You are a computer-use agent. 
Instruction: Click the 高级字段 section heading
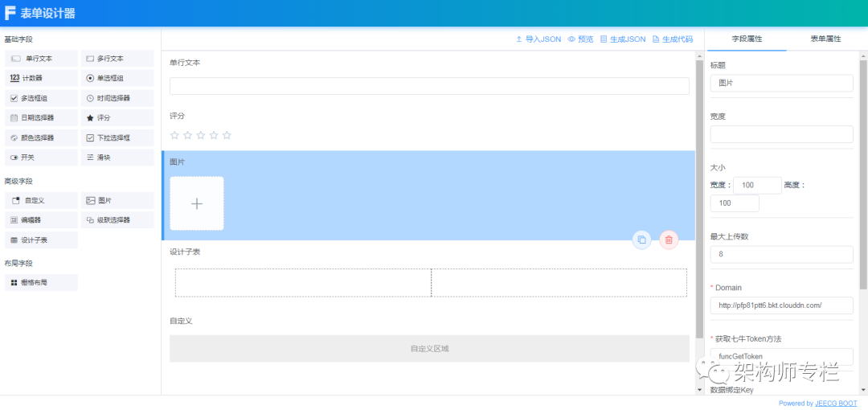tap(18, 181)
